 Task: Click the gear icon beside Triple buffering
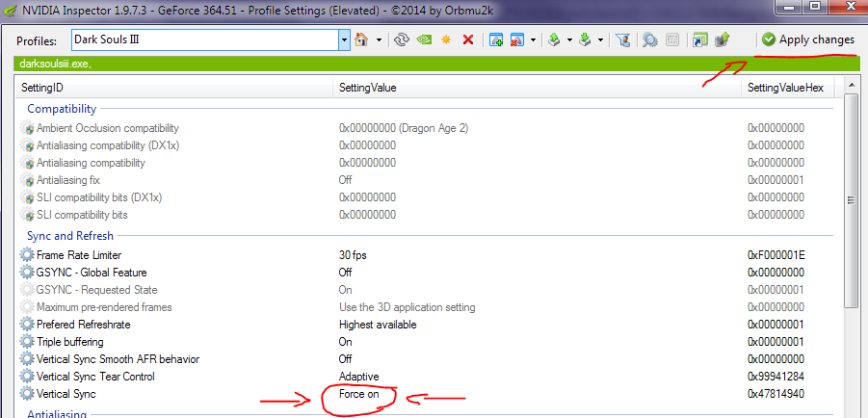tap(27, 342)
